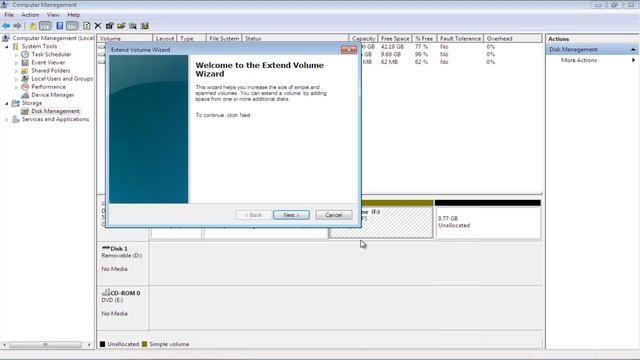Sort by the Free Space column header
This screenshot has height=360, width=640.
coord(395,38)
